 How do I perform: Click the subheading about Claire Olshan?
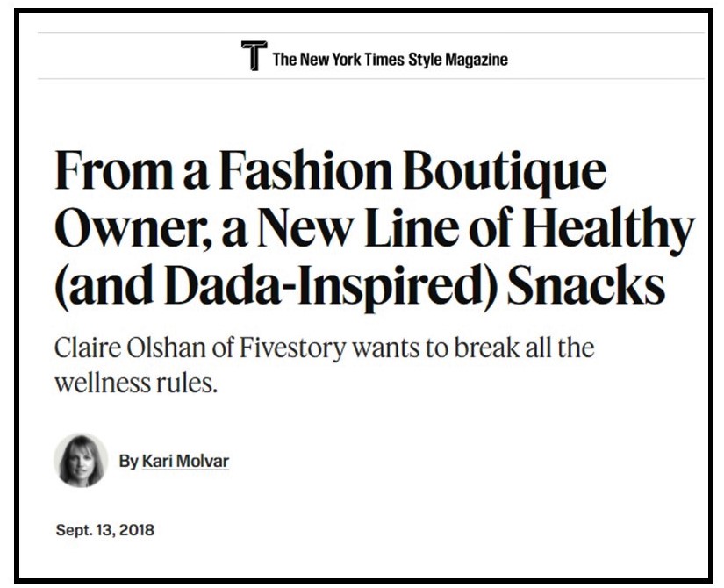click(x=324, y=364)
